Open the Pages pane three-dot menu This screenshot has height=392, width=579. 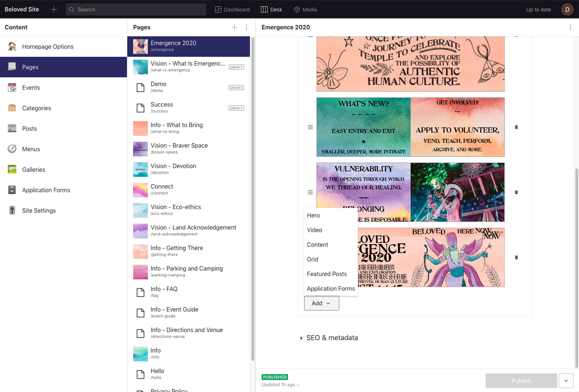tap(246, 27)
